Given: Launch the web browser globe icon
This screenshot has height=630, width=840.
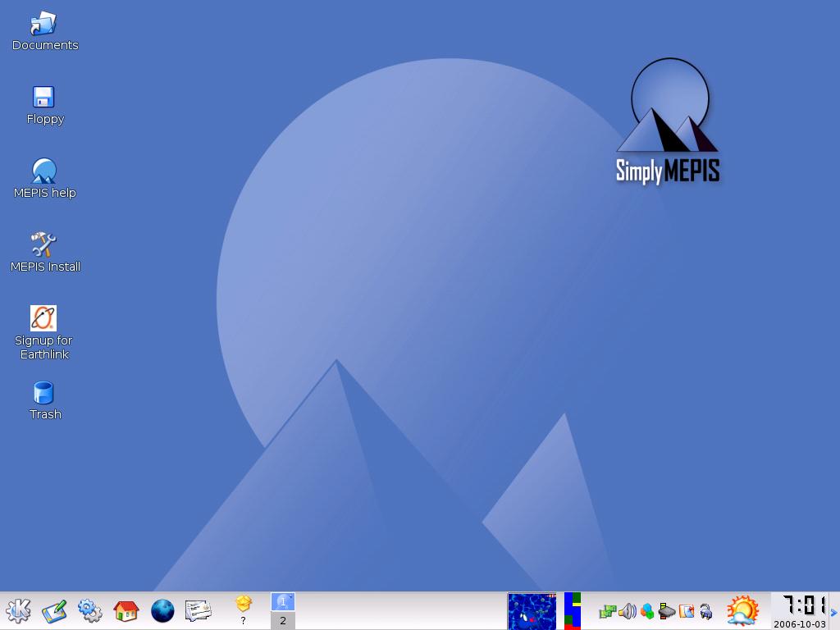Looking at the screenshot, I should point(162,611).
